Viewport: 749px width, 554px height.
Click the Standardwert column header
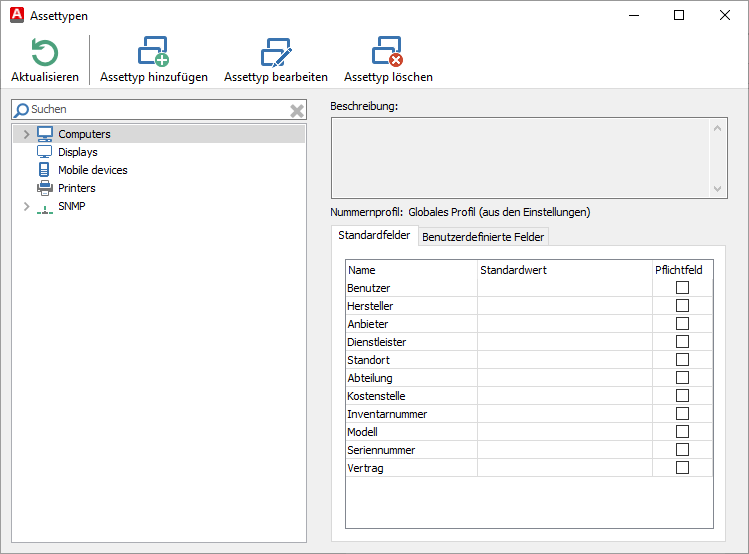(x=565, y=270)
